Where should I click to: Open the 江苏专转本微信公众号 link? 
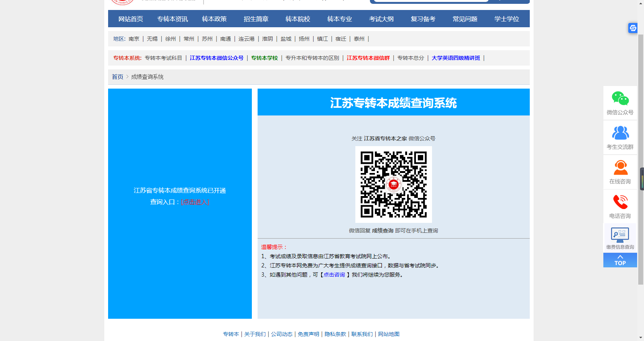pyautogui.click(x=217, y=58)
